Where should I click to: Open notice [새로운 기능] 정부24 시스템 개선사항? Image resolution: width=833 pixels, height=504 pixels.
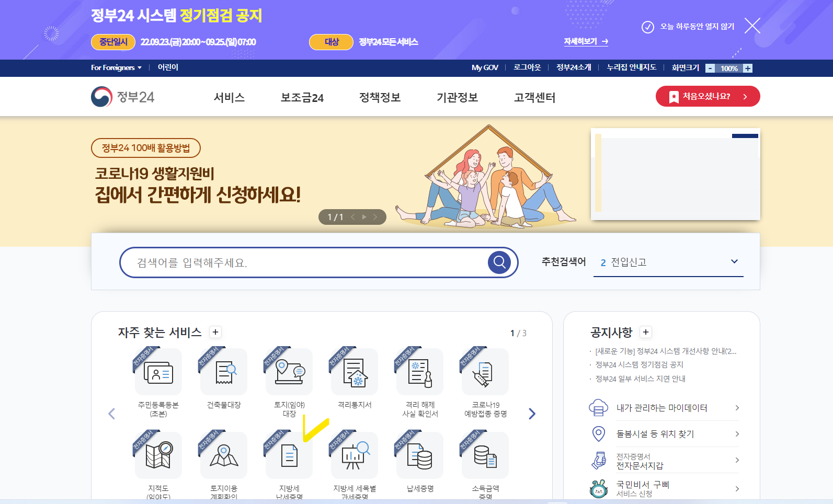[666, 351]
